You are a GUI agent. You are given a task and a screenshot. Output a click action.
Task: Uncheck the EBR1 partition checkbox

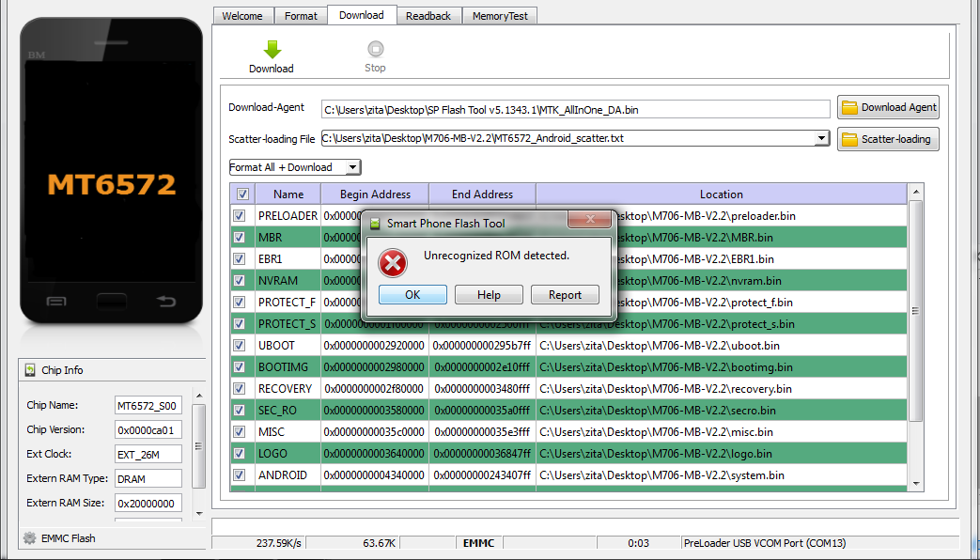coord(239,258)
